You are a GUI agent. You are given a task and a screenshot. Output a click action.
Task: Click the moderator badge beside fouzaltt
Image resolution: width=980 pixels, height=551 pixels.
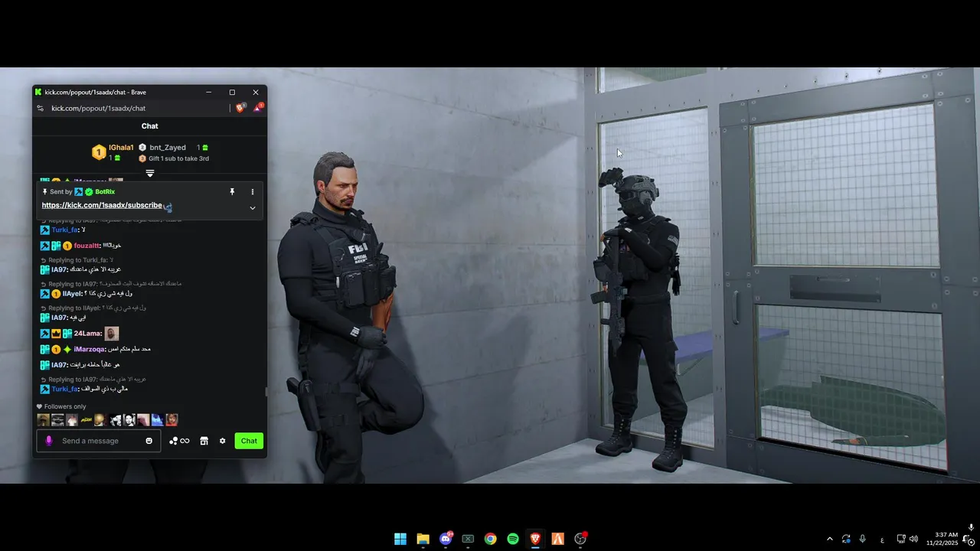point(44,246)
